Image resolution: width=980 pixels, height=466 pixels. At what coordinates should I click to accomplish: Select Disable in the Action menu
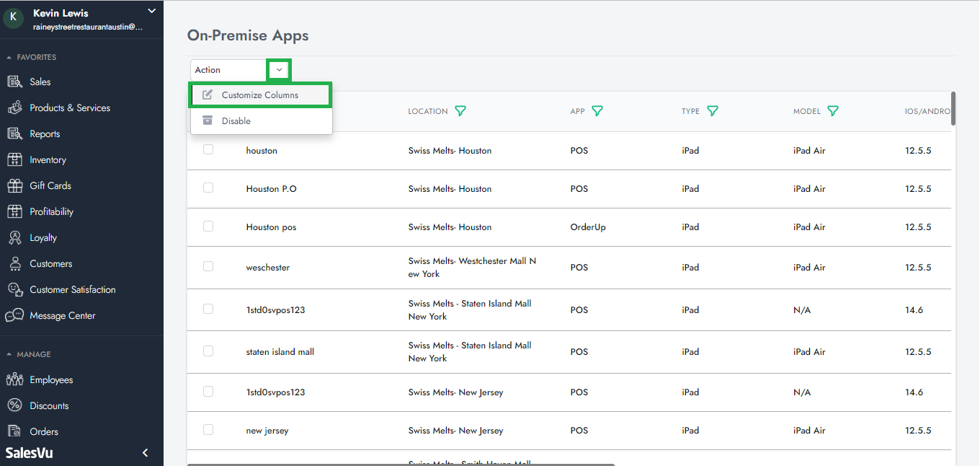[236, 121]
